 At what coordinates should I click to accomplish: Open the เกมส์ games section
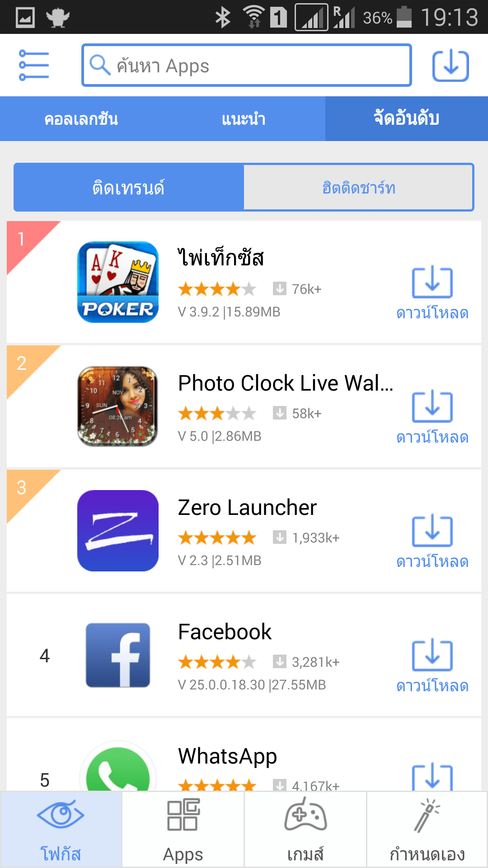305,830
